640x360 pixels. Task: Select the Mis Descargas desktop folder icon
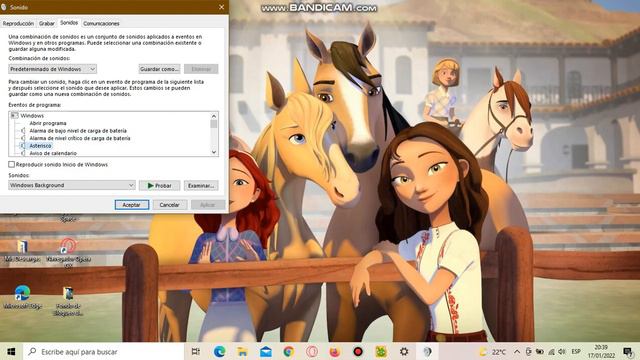click(x=22, y=251)
